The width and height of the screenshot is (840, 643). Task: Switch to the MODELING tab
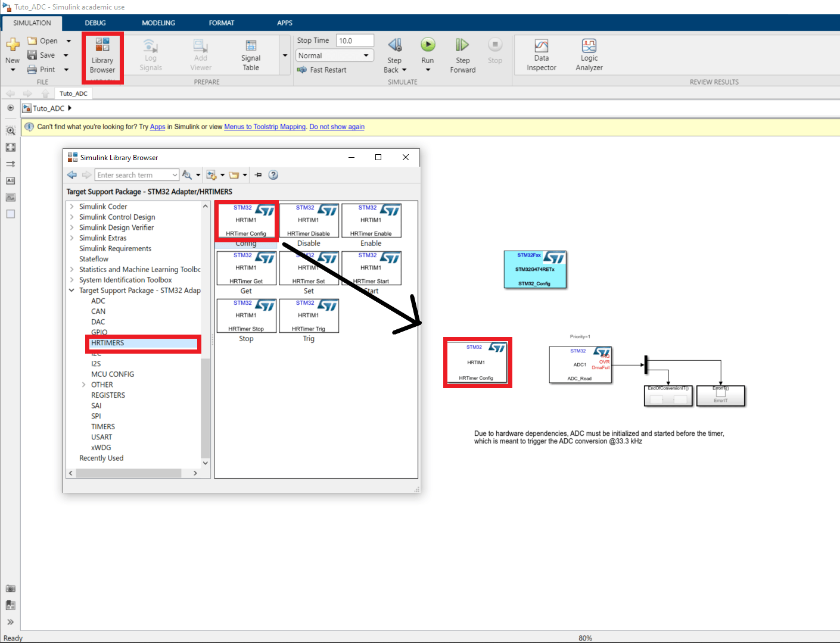click(158, 23)
